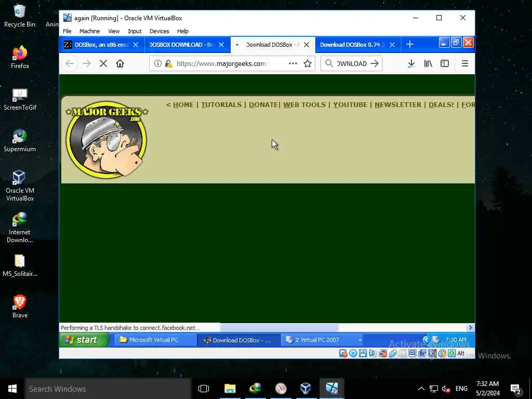The height and width of the screenshot is (399, 532).
Task: Open the WEB TOOLS link
Action: click(304, 105)
